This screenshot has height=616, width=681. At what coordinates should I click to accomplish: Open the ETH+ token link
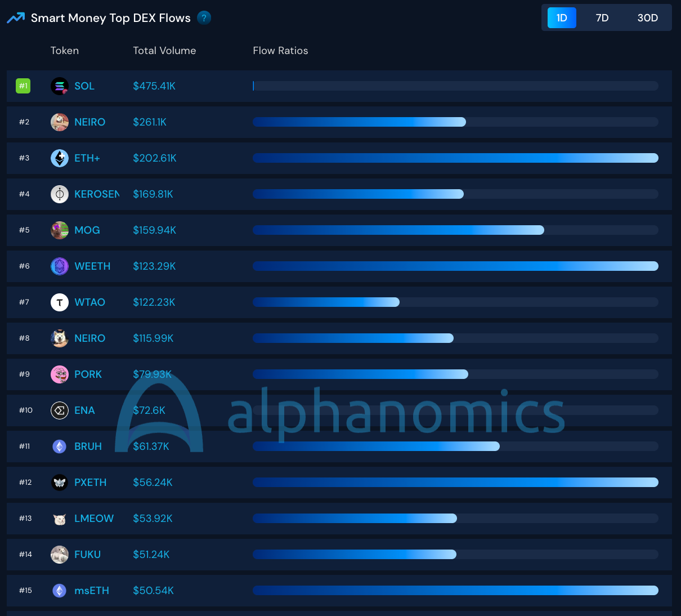[x=87, y=158]
